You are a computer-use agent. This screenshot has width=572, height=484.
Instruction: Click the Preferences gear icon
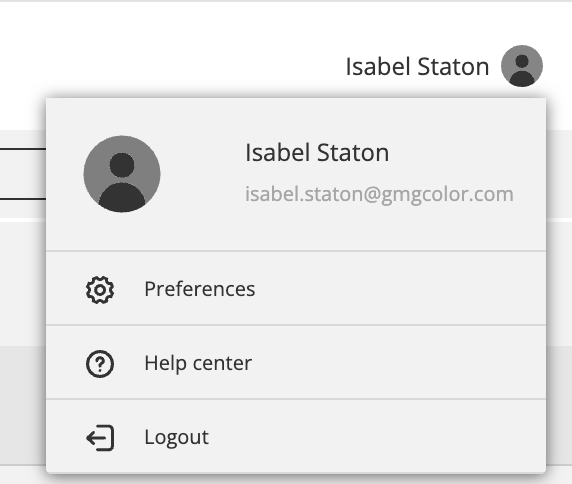(100, 290)
